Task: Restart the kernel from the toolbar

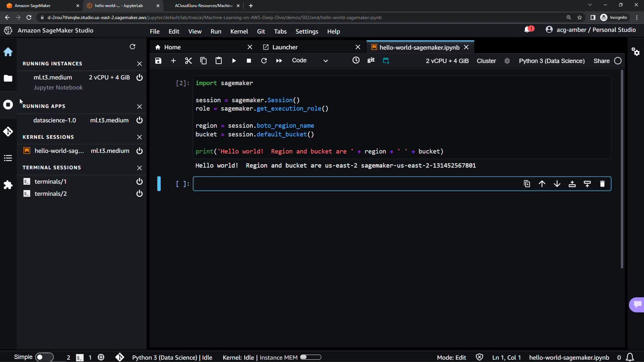Action: (264, 61)
